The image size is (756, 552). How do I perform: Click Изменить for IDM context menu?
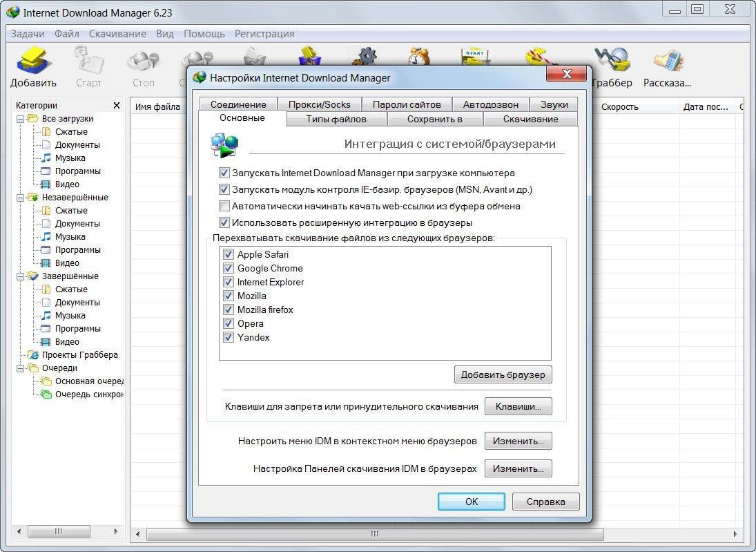point(518,441)
